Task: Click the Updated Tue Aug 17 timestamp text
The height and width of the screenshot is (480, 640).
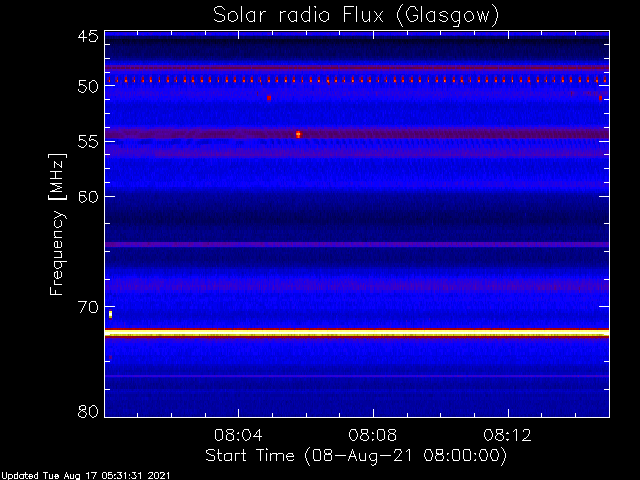Action: (x=85, y=476)
